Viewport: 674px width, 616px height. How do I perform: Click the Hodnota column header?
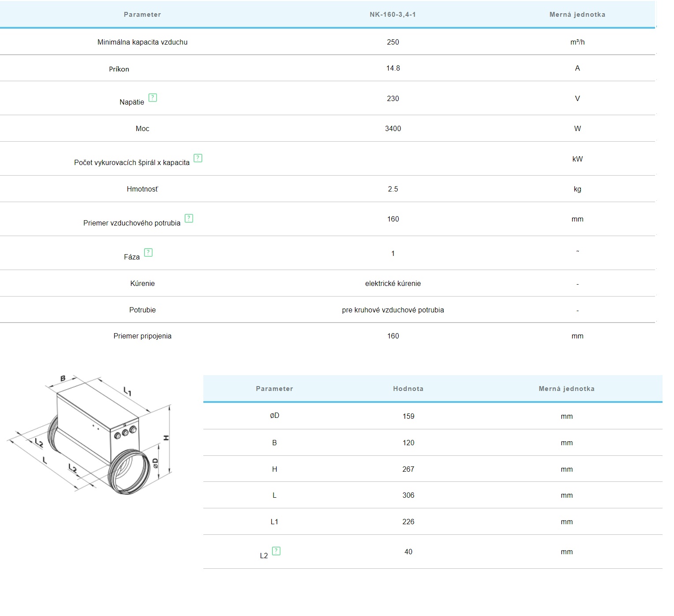(x=408, y=389)
